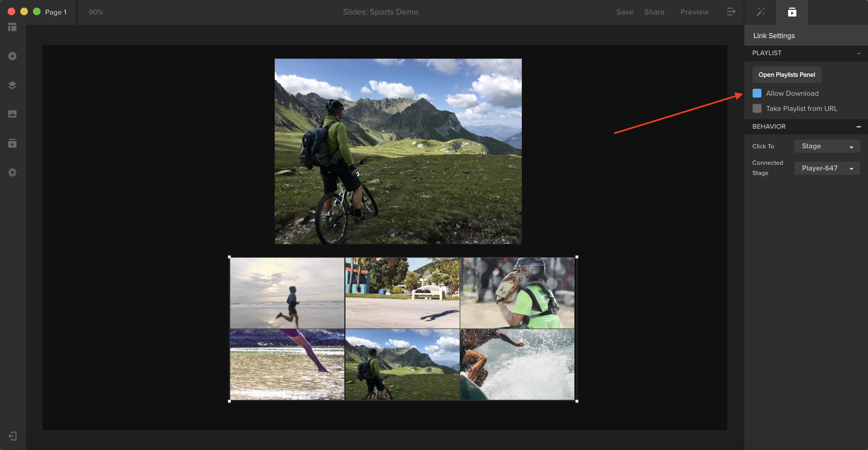The height and width of the screenshot is (450, 868).
Task: Click the exit icon at sidebar bottom
Action: [x=12, y=436]
